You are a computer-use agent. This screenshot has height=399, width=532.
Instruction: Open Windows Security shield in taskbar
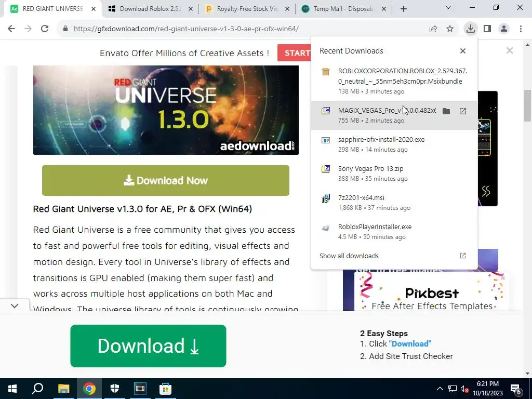pyautogui.click(x=115, y=389)
